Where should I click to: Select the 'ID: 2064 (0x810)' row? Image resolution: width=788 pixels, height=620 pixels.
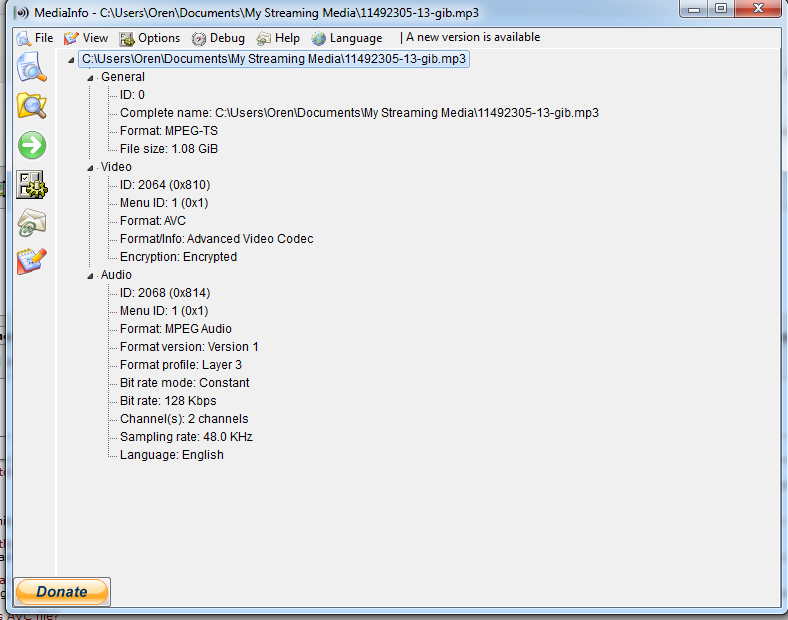point(165,185)
